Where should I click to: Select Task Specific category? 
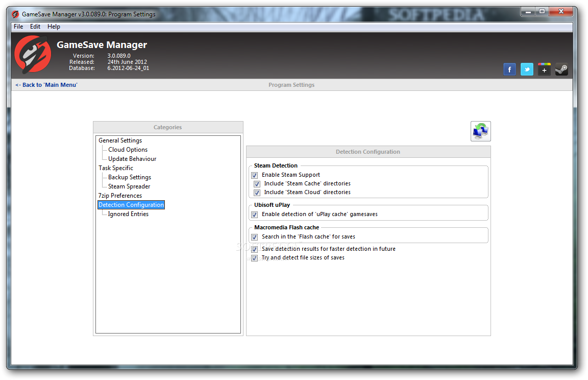116,168
